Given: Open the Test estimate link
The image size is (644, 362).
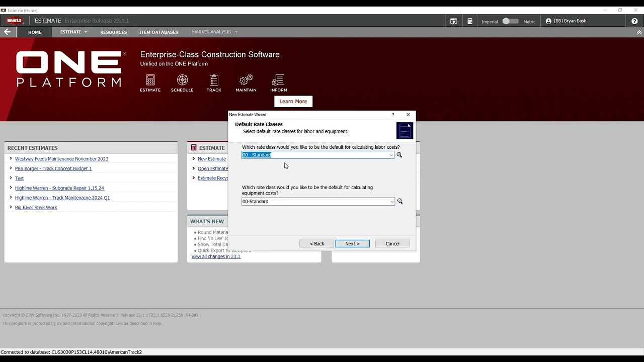Looking at the screenshot, I should 19,178.
